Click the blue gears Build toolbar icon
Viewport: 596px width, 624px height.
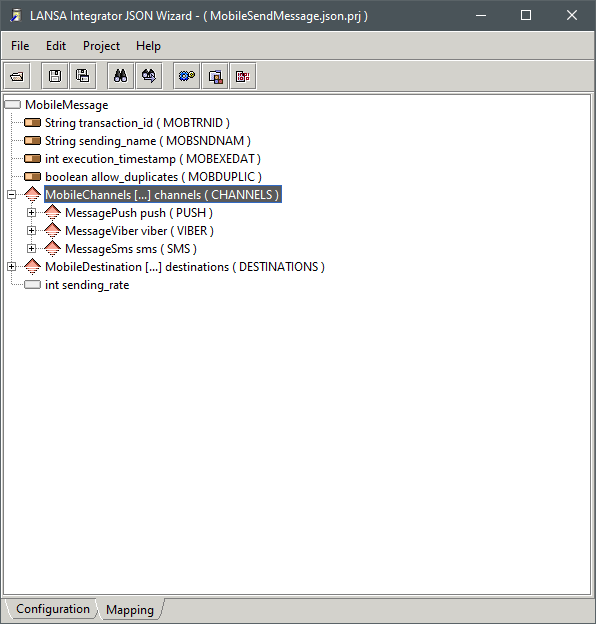pyautogui.click(x=187, y=76)
